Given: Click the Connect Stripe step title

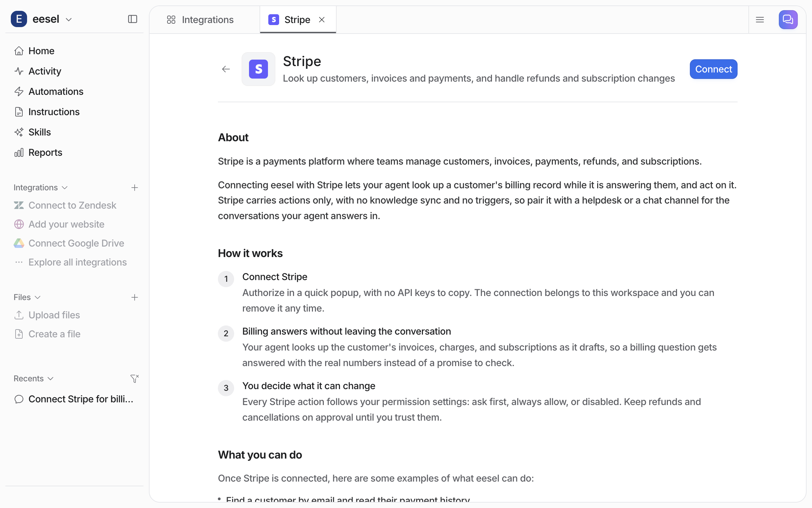Looking at the screenshot, I should [x=275, y=277].
